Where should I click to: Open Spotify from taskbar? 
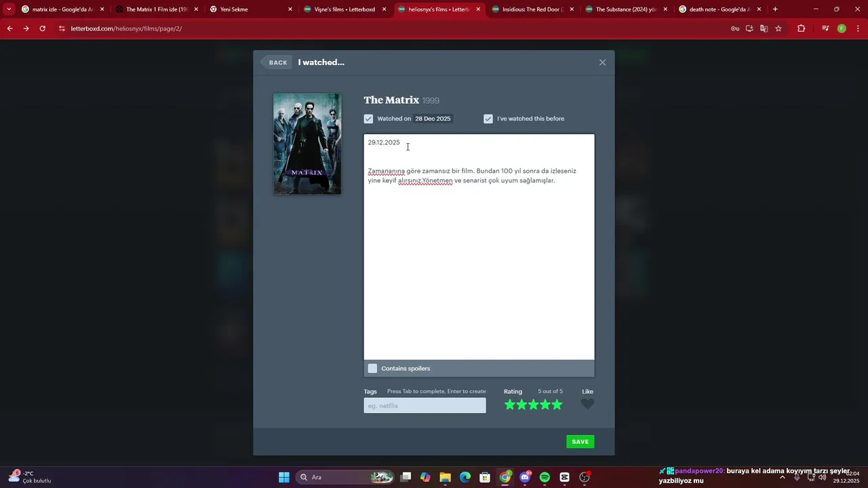[545, 477]
